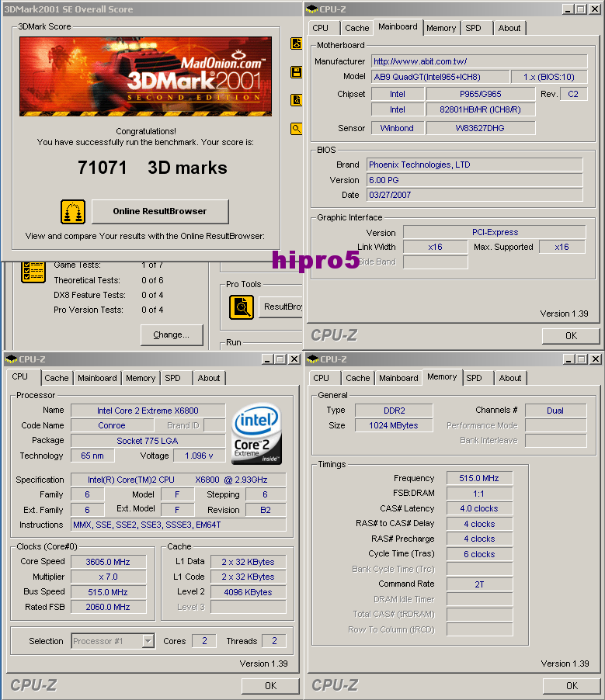Click the yellow checklist icon beside Game Tests
605x700 pixels.
33,272
